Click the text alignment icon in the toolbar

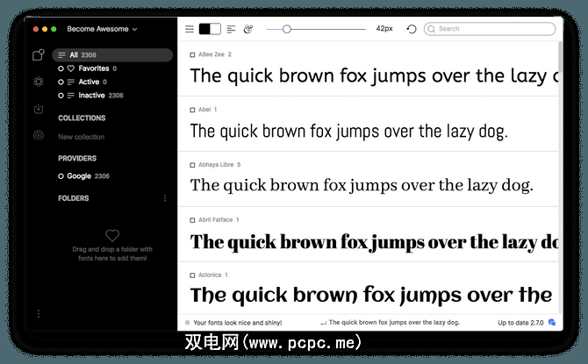[231, 29]
